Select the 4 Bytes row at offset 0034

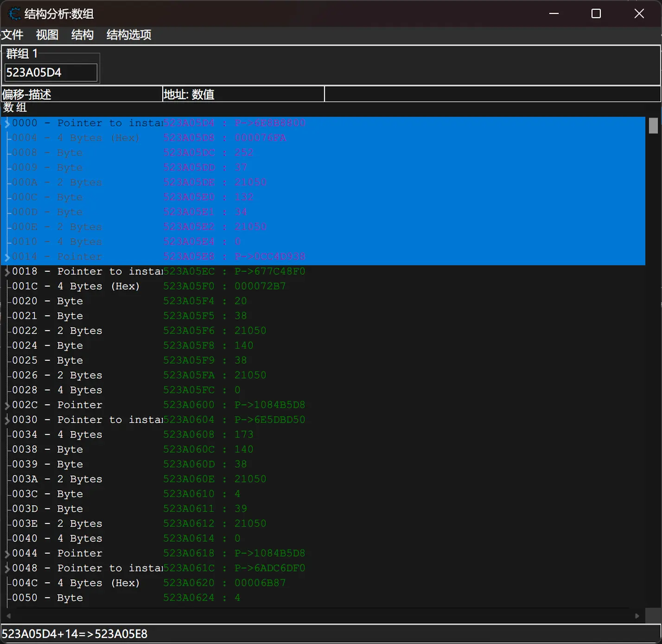pyautogui.click(x=57, y=435)
